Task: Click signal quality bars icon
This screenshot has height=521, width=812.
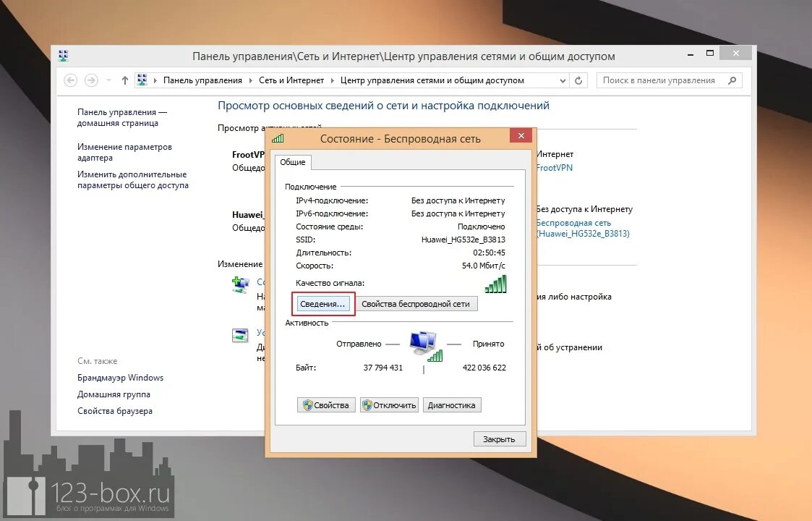Action: [495, 284]
